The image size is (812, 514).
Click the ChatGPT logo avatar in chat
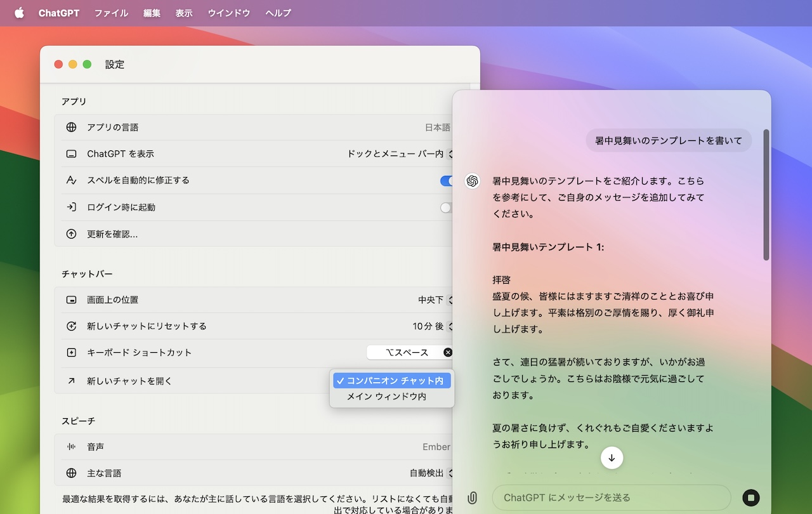click(472, 181)
